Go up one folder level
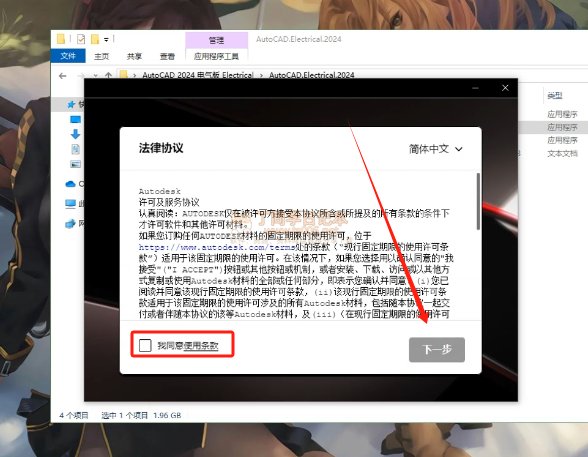 (x=108, y=75)
